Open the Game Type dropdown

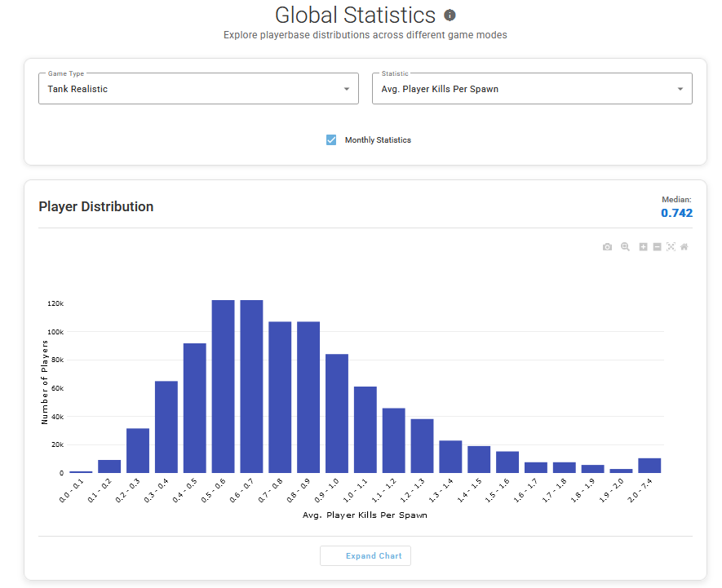tap(198, 89)
